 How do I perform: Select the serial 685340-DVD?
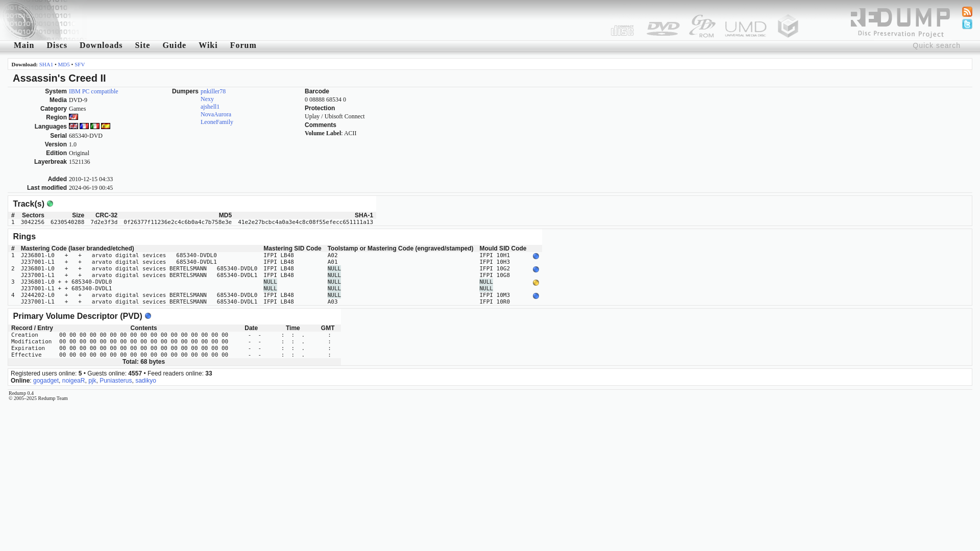pyautogui.click(x=86, y=136)
